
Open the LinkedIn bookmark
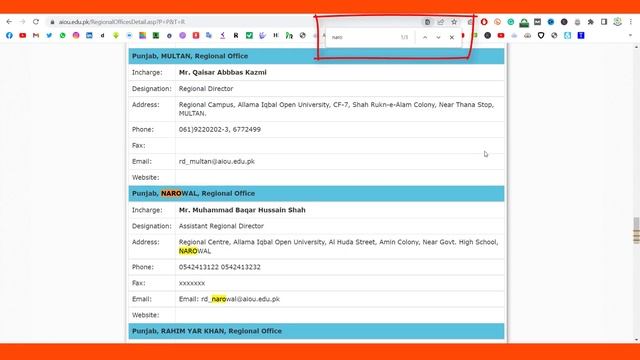click(89, 36)
